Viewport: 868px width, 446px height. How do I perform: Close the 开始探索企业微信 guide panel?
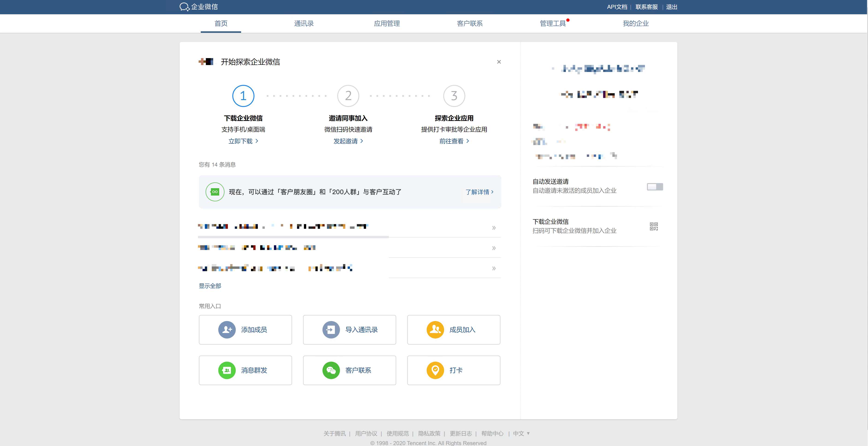pos(499,62)
